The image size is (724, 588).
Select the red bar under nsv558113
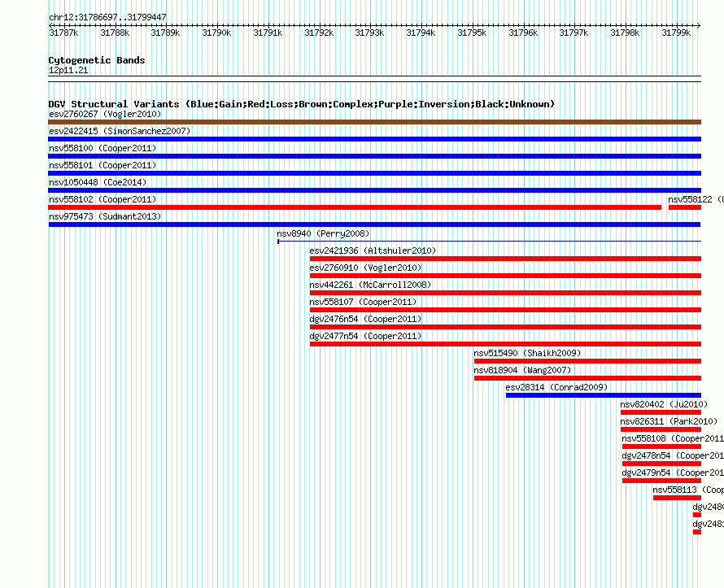pos(678,498)
